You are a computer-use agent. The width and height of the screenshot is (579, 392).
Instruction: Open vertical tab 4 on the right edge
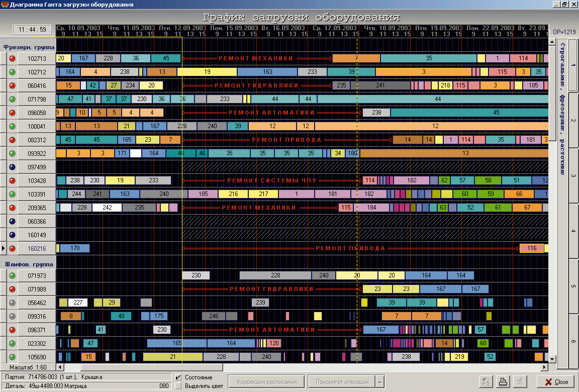[572, 231]
